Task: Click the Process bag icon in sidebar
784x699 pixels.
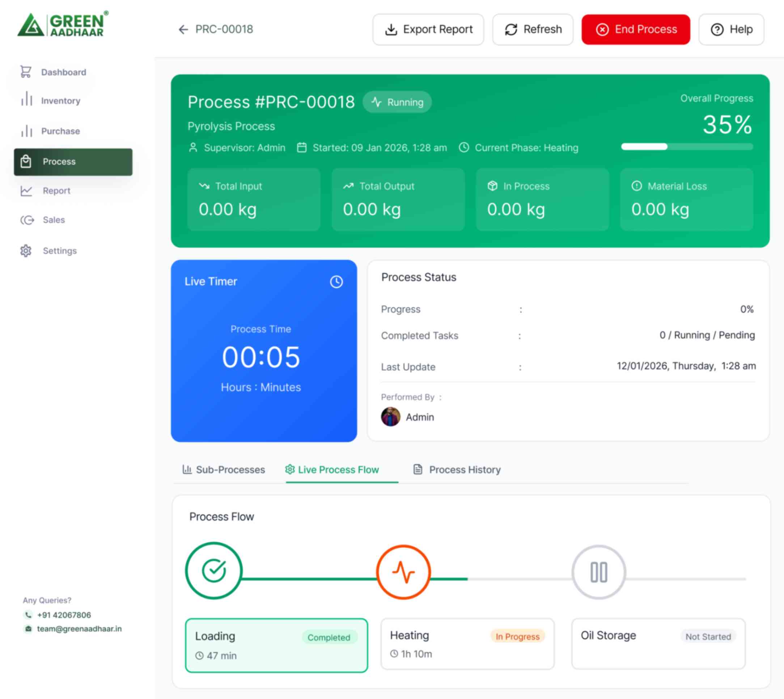Action: coord(26,161)
